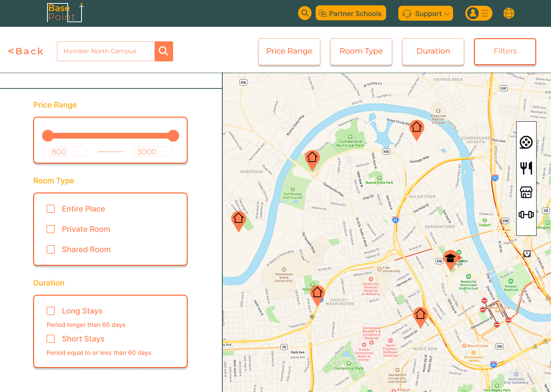Image resolution: width=551 pixels, height=392 pixels.
Task: Select the Price Range filter tab
Action: (289, 51)
